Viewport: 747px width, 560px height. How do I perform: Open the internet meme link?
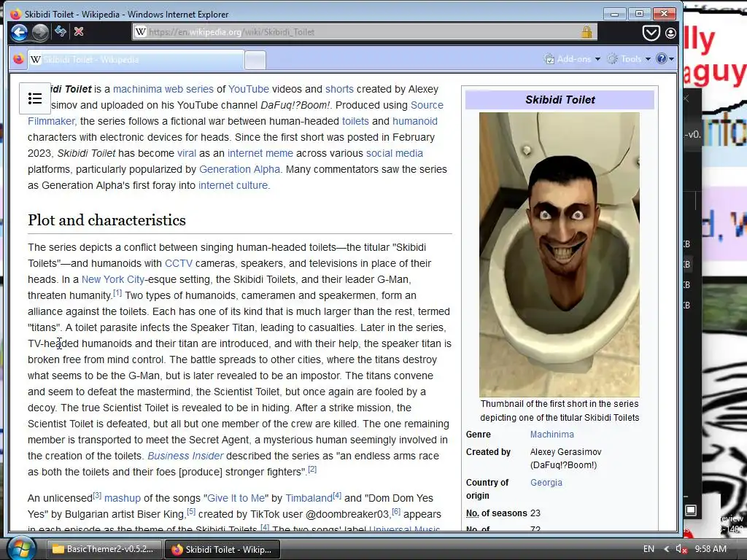pyautogui.click(x=260, y=153)
